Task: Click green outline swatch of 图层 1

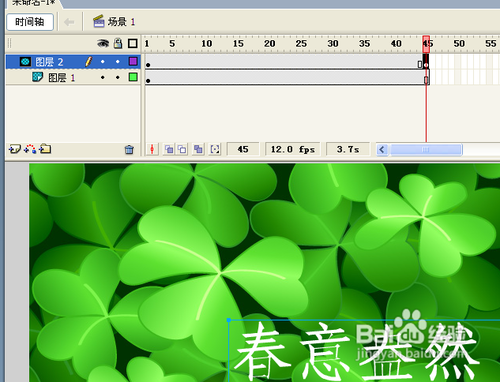Action: pyautogui.click(x=133, y=77)
